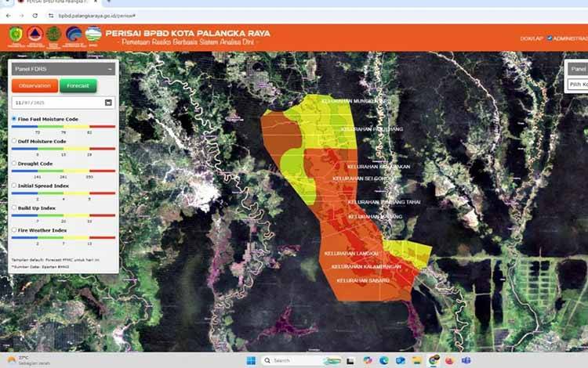Select the Fine Fuel Moisture Code radio button
This screenshot has width=588, height=368.
tap(14, 119)
